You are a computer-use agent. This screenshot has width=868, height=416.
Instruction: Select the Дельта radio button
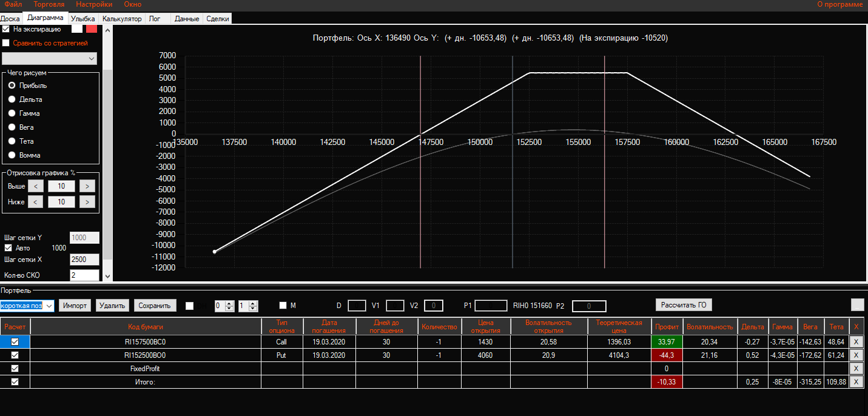(x=12, y=99)
